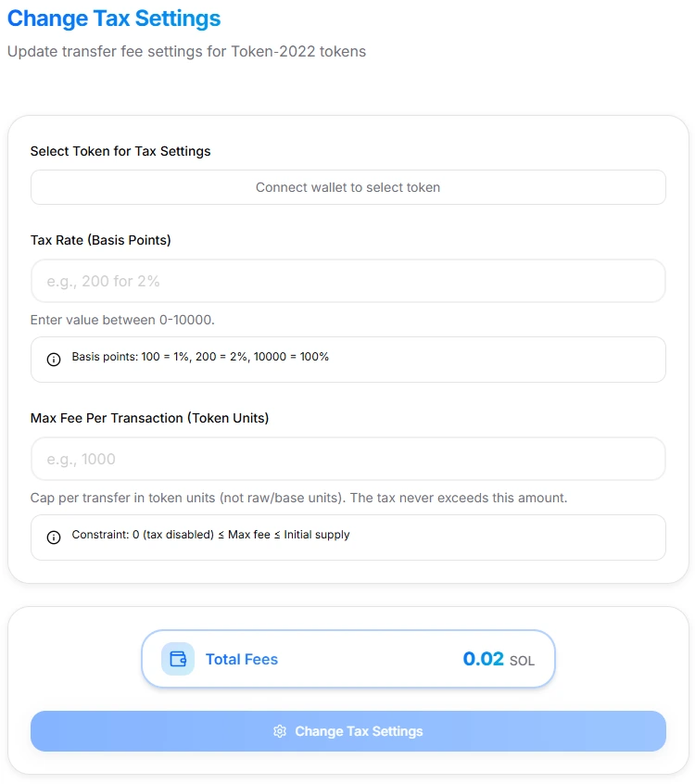The image size is (695, 784).
Task: Select the circled info symbol in the basis points banner
Action: tap(54, 359)
